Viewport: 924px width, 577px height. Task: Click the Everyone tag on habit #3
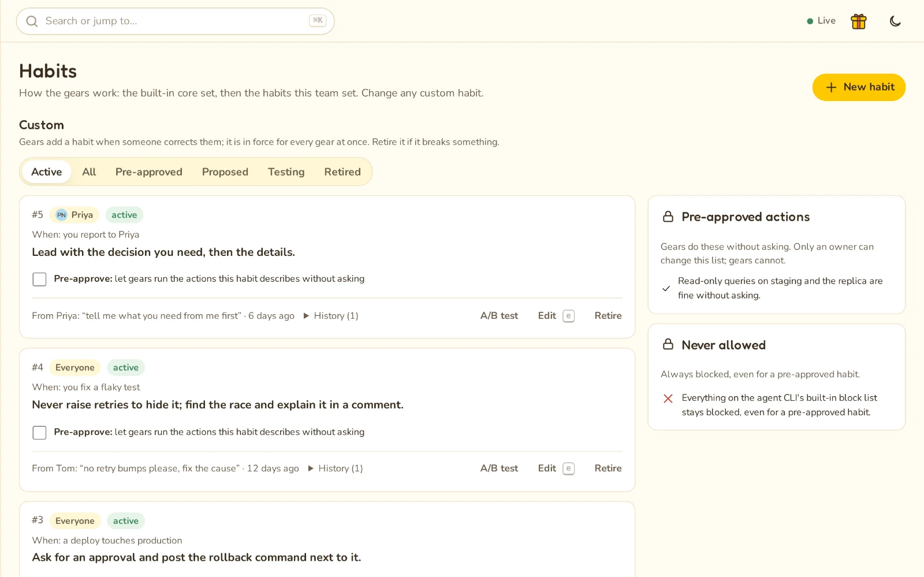[75, 521]
